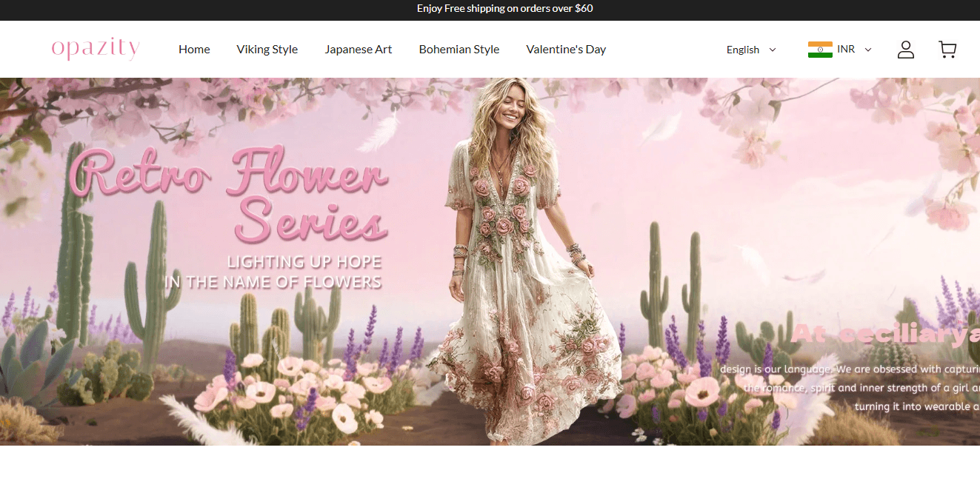Click the opazity logo
Viewport: 980px width, 493px height.
[x=96, y=49]
